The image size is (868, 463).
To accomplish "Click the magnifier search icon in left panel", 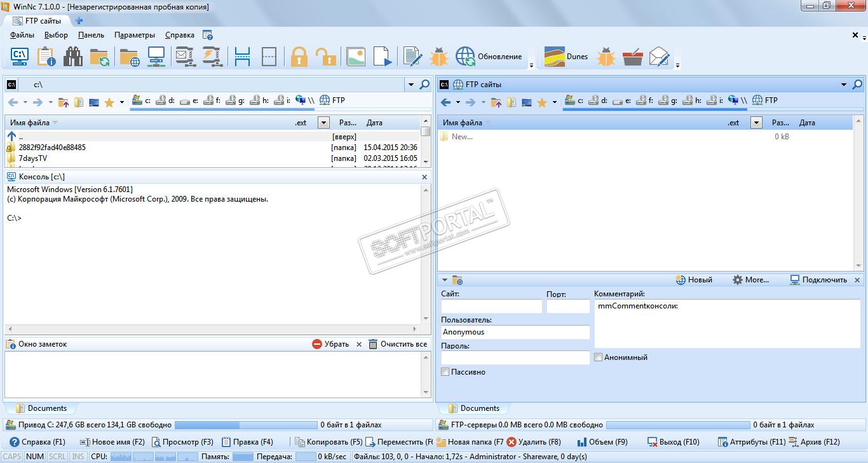I will coord(424,85).
